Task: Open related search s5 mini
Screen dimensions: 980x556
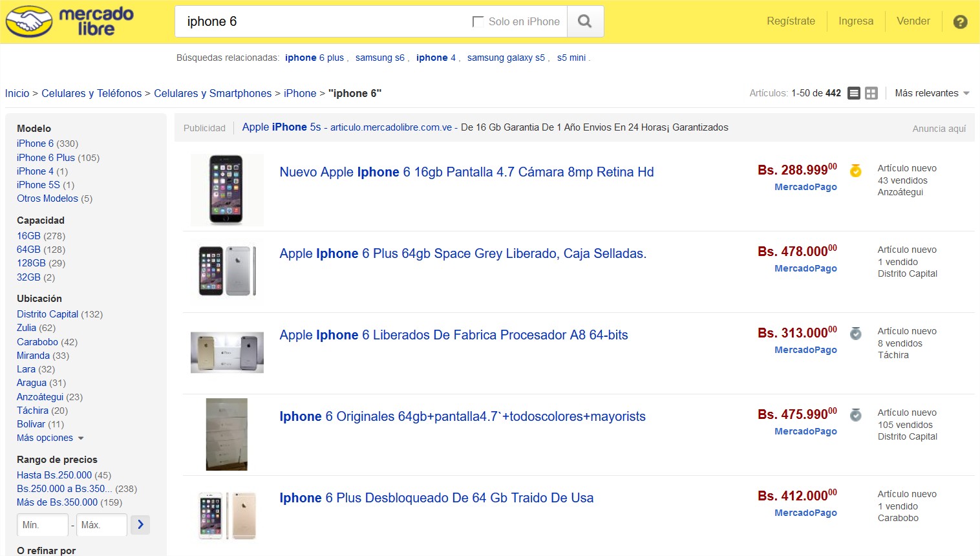Action: tap(571, 58)
